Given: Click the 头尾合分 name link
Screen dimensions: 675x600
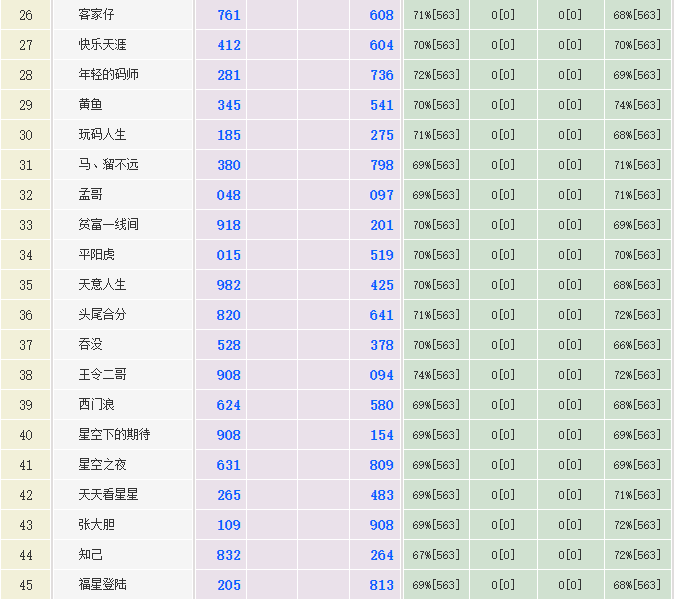Looking at the screenshot, I should click(x=102, y=315).
